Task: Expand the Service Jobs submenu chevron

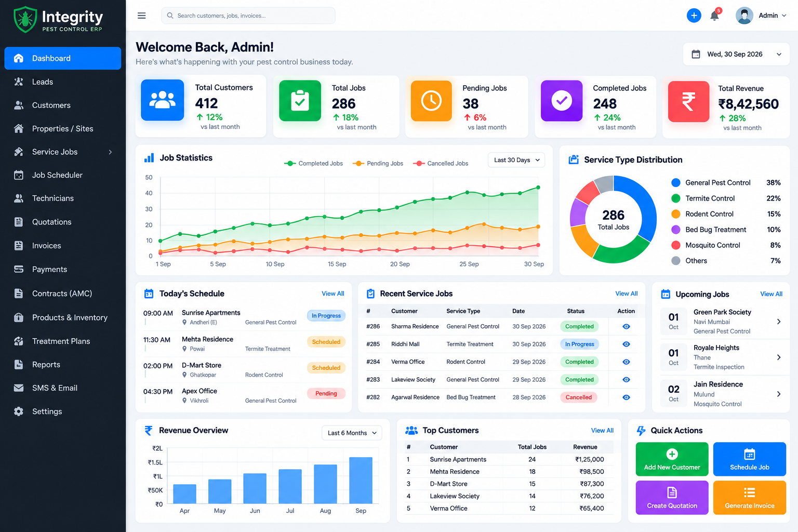Action: click(110, 152)
